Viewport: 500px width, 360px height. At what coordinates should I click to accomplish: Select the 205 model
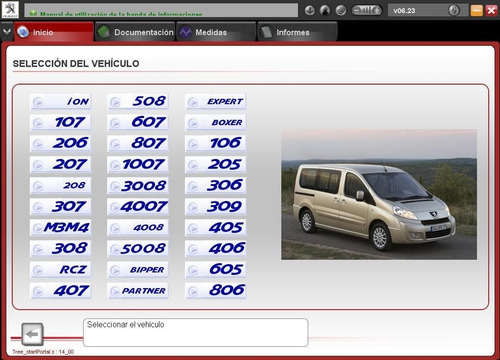point(216,165)
